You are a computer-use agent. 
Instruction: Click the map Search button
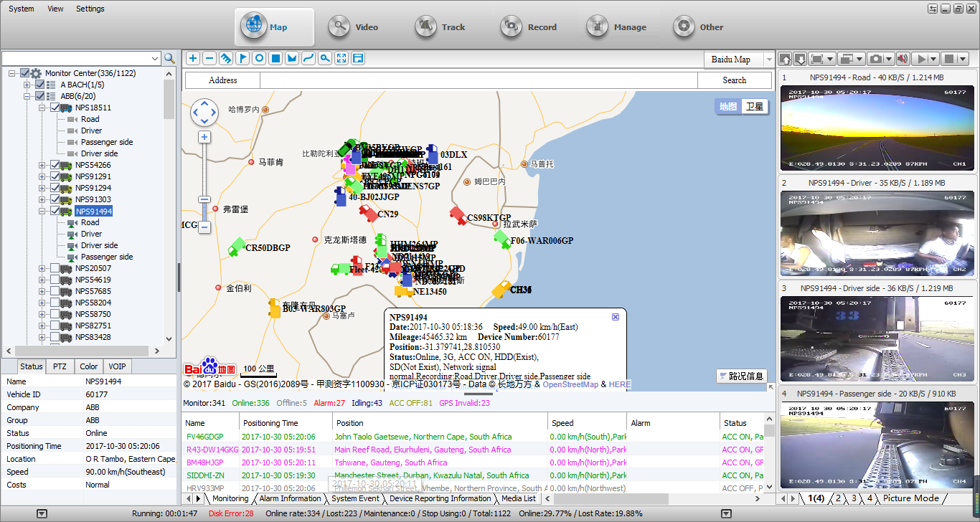(x=734, y=80)
